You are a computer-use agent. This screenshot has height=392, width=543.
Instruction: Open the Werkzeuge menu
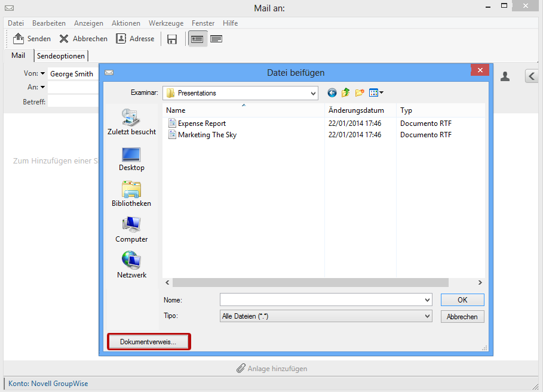click(x=166, y=23)
